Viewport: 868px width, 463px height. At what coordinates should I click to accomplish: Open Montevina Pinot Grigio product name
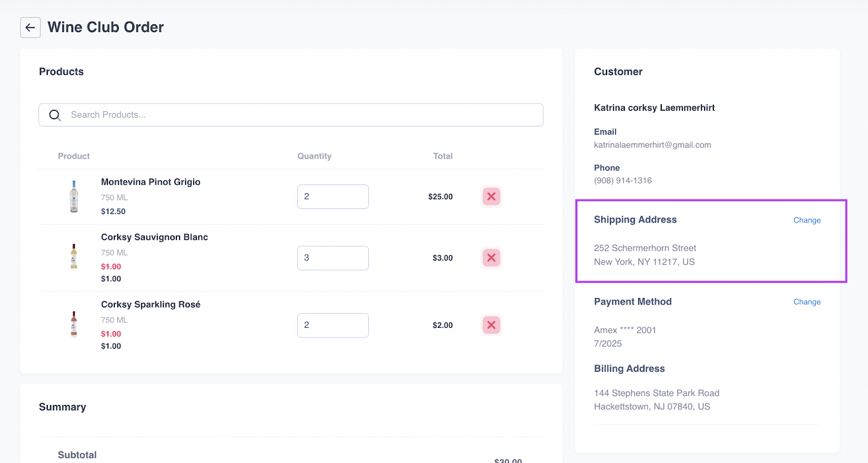150,182
